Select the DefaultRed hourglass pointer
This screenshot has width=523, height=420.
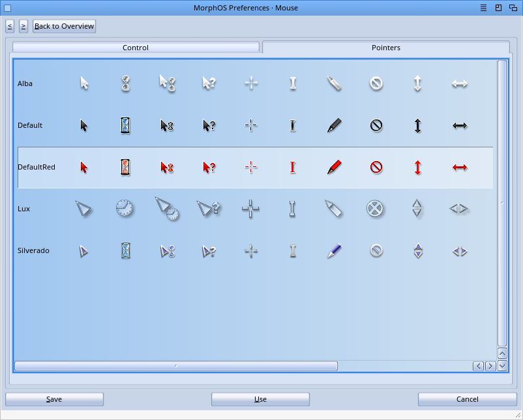pyautogui.click(x=125, y=167)
